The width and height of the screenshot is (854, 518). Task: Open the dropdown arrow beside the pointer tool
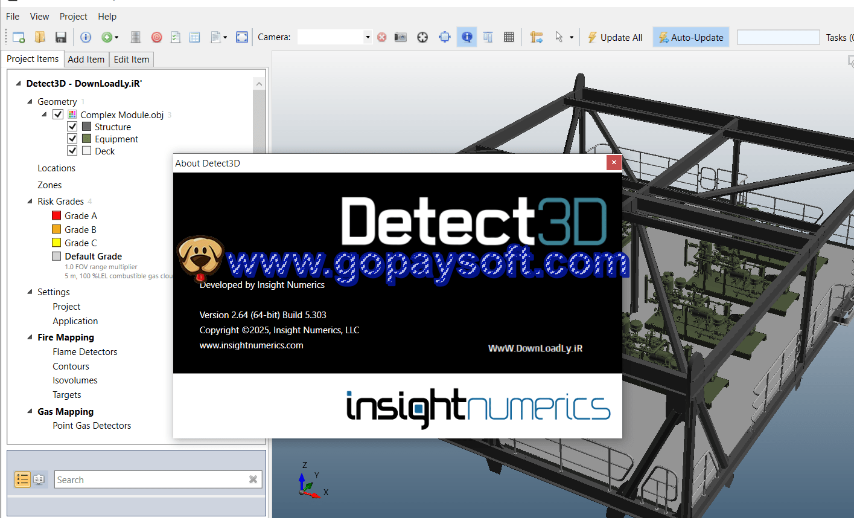pyautogui.click(x=571, y=38)
